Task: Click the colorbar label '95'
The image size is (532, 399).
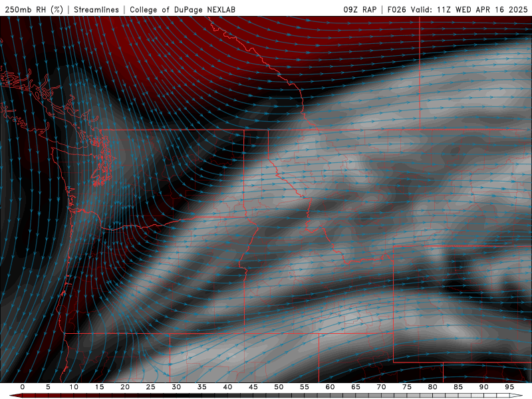Action: [x=509, y=387]
